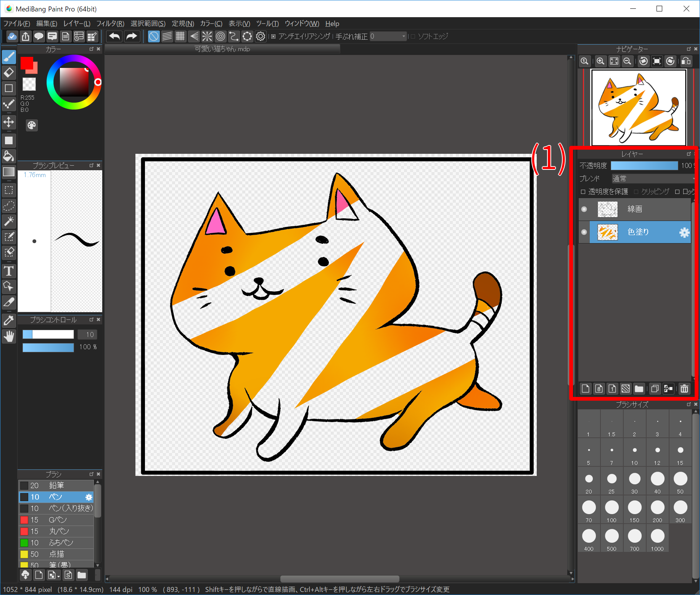Hide the 線画 layer
This screenshot has height=595, width=700.
click(584, 209)
